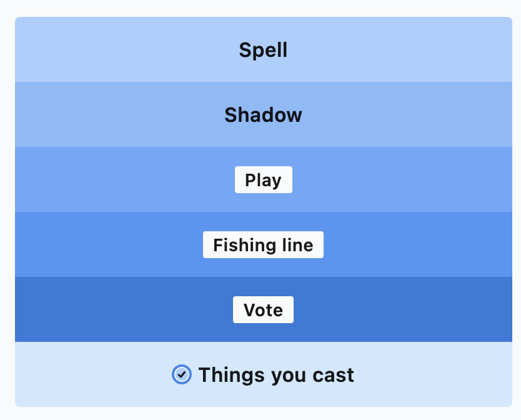Choose the Fishing line chip
The width and height of the screenshot is (521, 420).
click(x=263, y=245)
